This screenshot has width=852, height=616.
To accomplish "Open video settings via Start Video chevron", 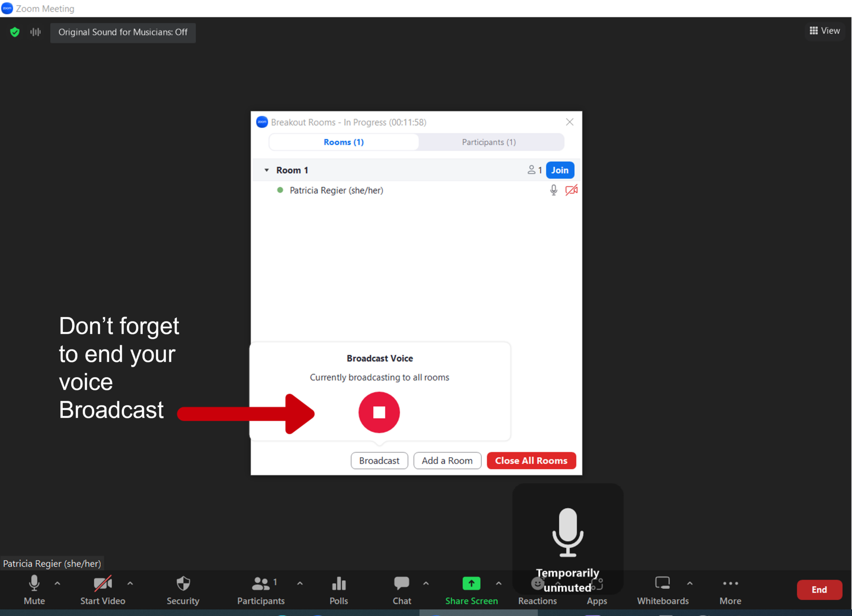I will click(x=130, y=584).
